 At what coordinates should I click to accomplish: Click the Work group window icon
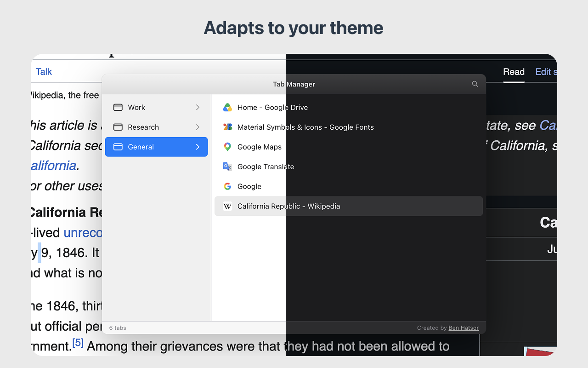tap(118, 107)
